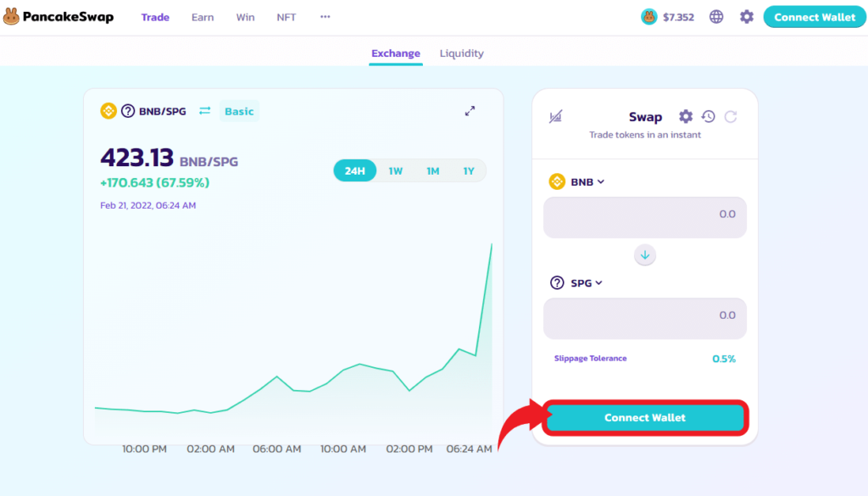Expand the chart to fullscreen
Screen dimensions: 868x496
click(470, 111)
